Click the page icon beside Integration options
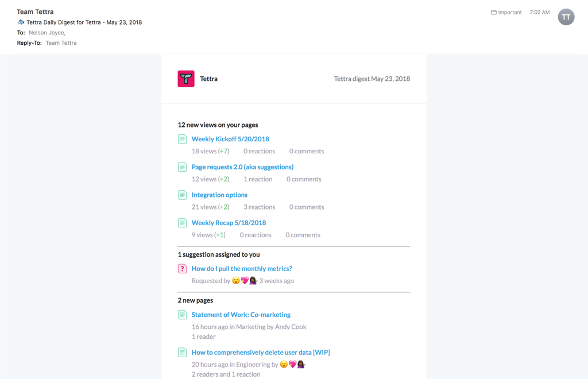This screenshot has width=588, height=379. pos(182,195)
